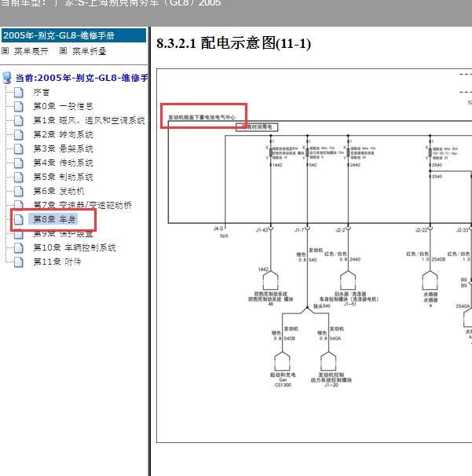Click the diagram label 接头540
This screenshot has width=472, height=476.
(x=322, y=306)
